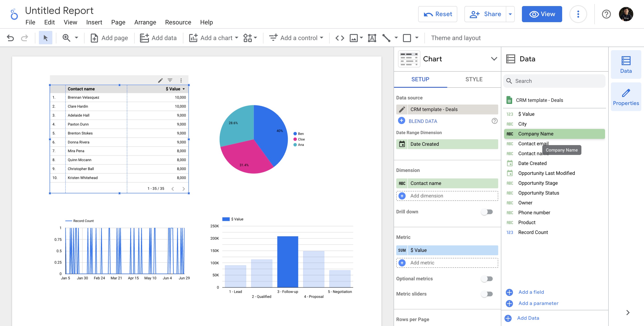Add a text box with the text icon
This screenshot has height=326, width=644.
372,38
